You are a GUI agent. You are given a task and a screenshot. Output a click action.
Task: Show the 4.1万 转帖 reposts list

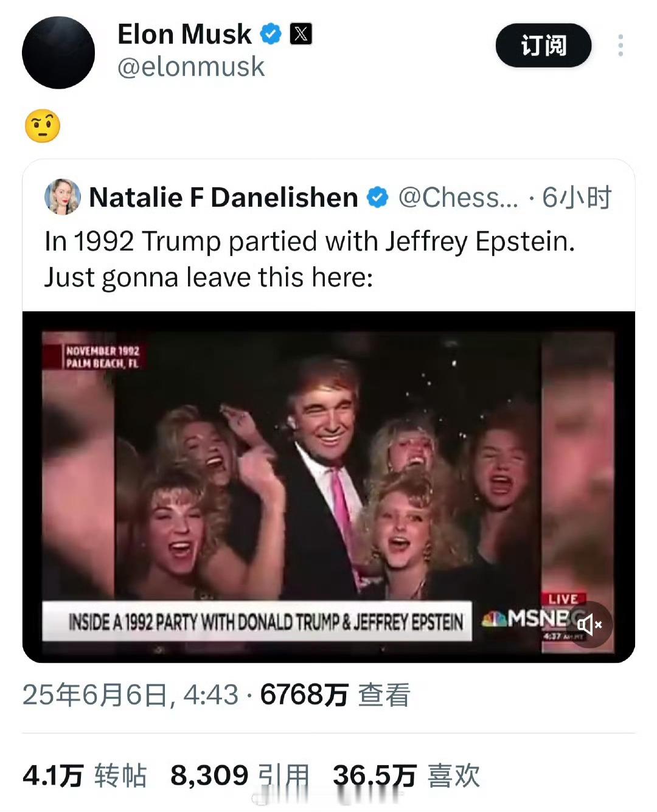point(85,776)
